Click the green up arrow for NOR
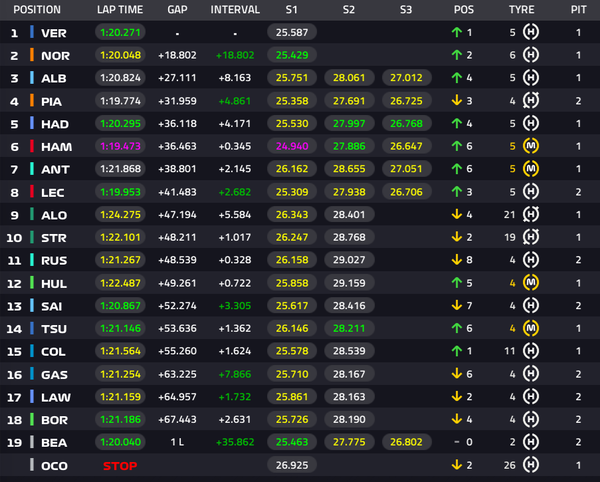 click(457, 55)
